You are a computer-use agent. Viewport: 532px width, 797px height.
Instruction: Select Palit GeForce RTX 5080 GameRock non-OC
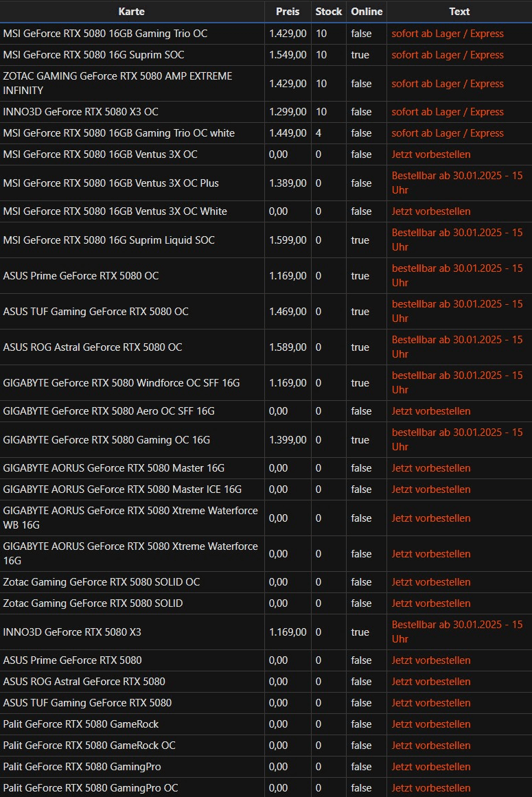pyautogui.click(x=81, y=724)
